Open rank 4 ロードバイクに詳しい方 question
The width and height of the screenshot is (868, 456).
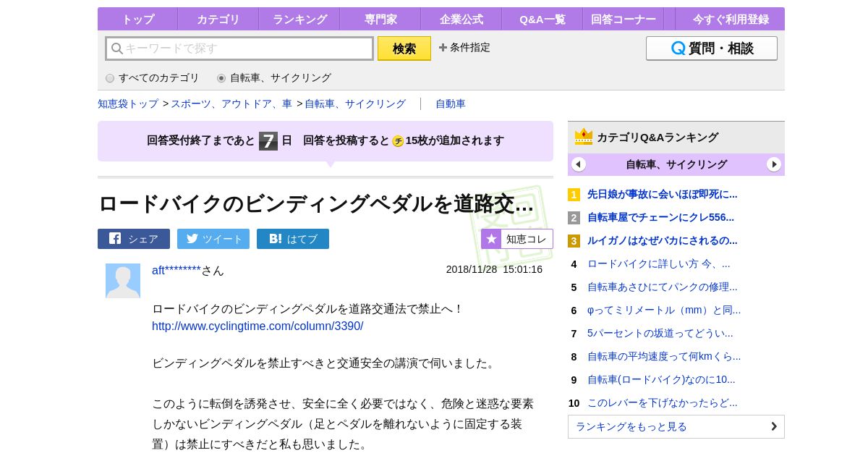[659, 263]
